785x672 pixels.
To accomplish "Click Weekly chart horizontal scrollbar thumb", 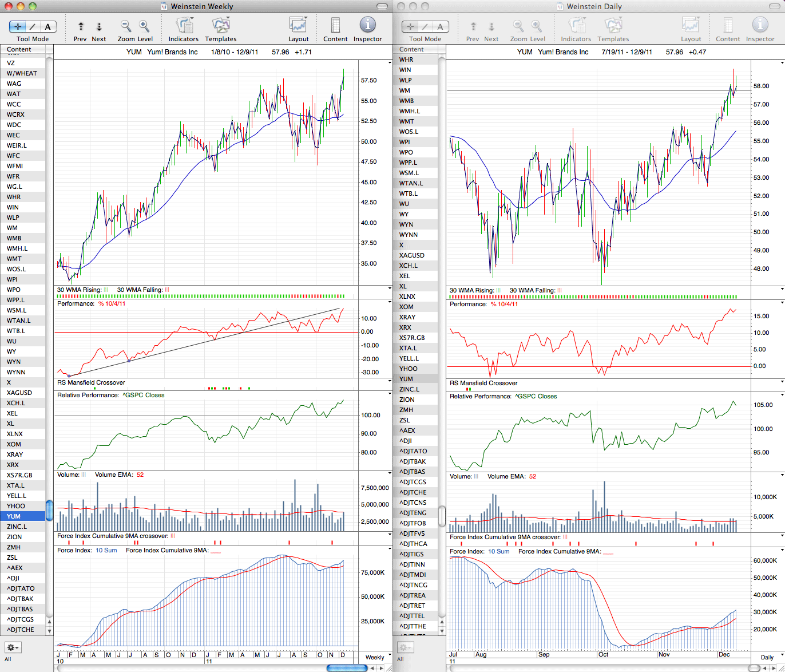I will point(347,668).
